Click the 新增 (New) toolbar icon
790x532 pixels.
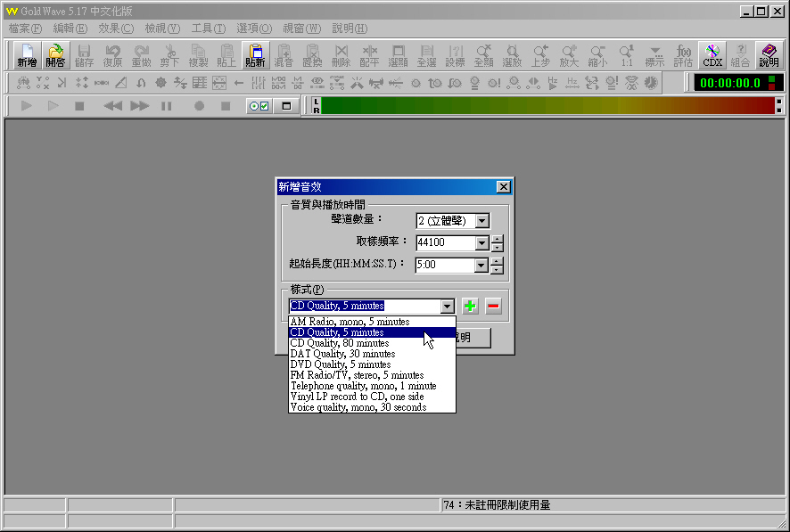click(27, 55)
